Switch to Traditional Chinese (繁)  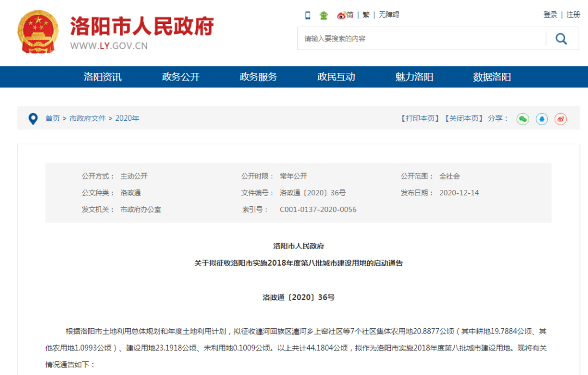[366, 15]
